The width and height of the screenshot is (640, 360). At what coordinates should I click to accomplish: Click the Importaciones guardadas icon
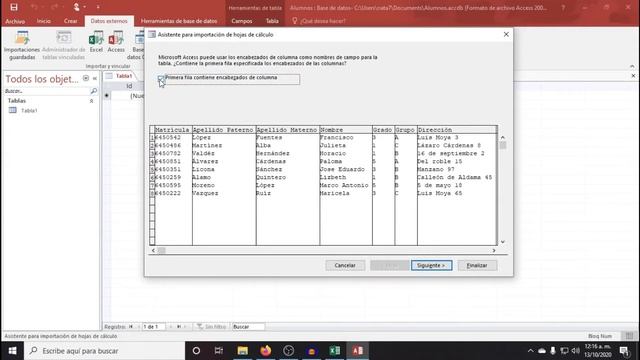pyautogui.click(x=22, y=45)
